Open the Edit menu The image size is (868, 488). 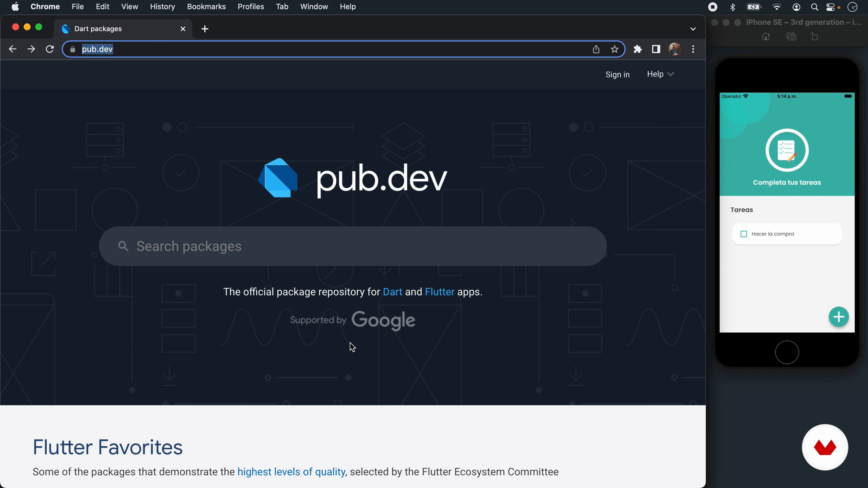click(x=102, y=7)
